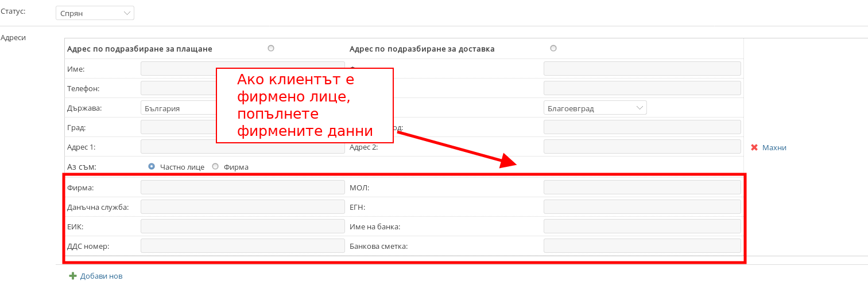Expand the Държава country dropdown
868x297 pixels.
(x=178, y=108)
